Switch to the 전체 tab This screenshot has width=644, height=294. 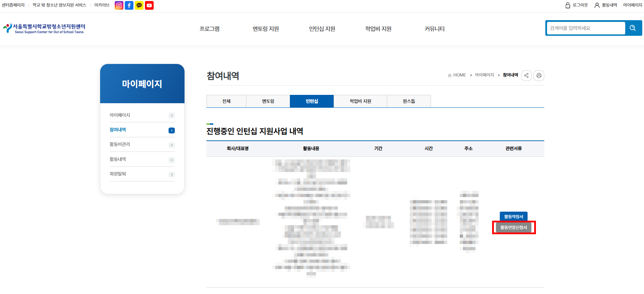tap(226, 101)
